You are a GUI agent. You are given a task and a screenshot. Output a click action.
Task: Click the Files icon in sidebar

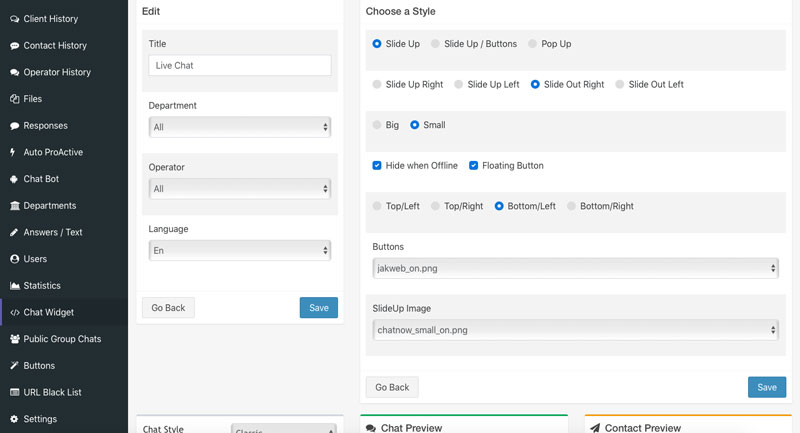(x=14, y=99)
